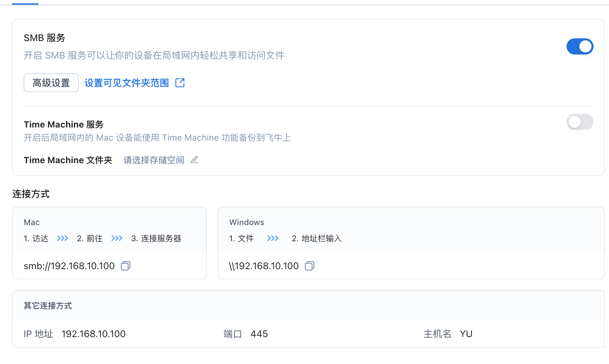Screen dimensions: 609x364
Task: Click the 端口 value 445
Action: point(259,334)
